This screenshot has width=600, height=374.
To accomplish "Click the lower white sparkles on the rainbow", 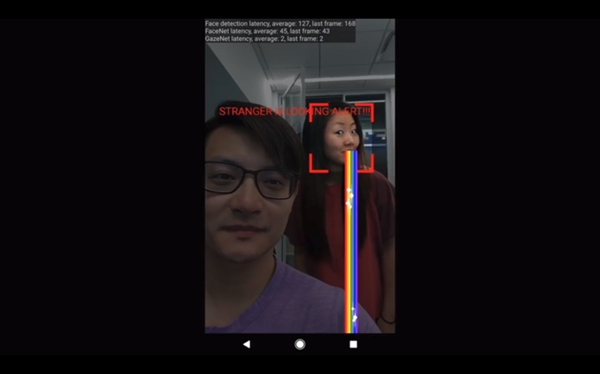I will 354,315.
